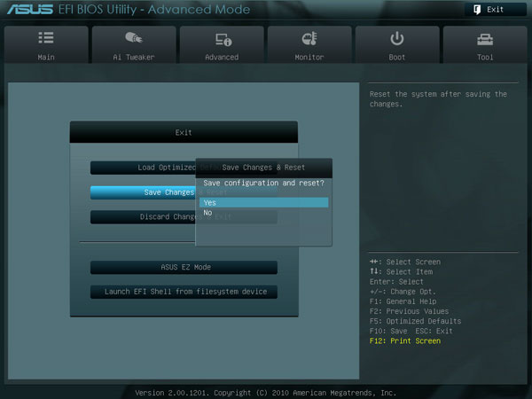Image resolution: width=532 pixels, height=399 pixels.
Task: Click the 'F1: General Help' hint
Action: point(403,301)
